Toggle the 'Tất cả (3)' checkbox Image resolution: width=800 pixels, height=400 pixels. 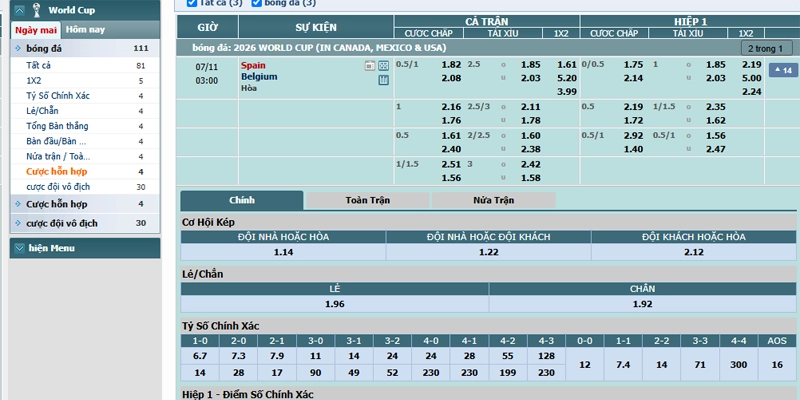coord(192,3)
